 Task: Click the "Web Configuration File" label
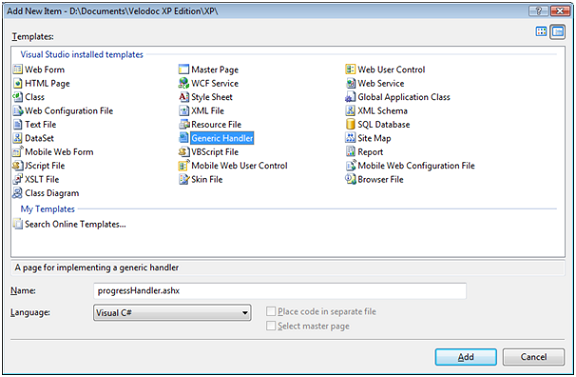pos(69,111)
